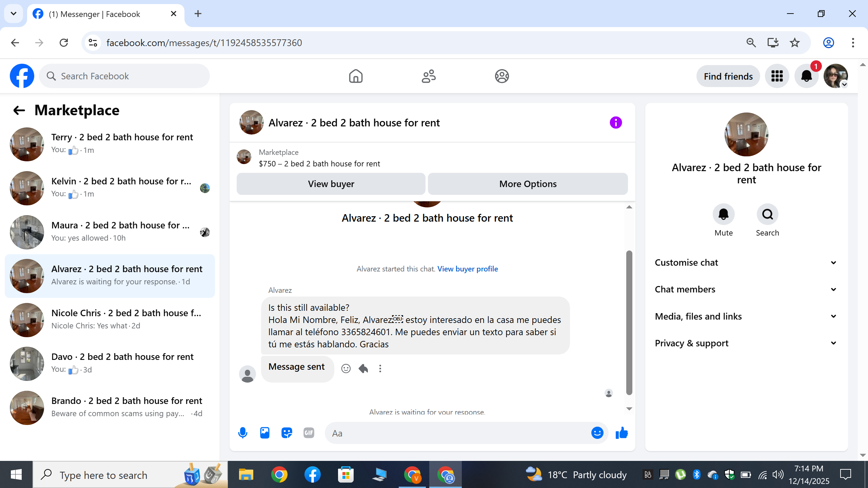Click the View buyer button
Image resolution: width=868 pixels, height=488 pixels.
[x=331, y=184]
